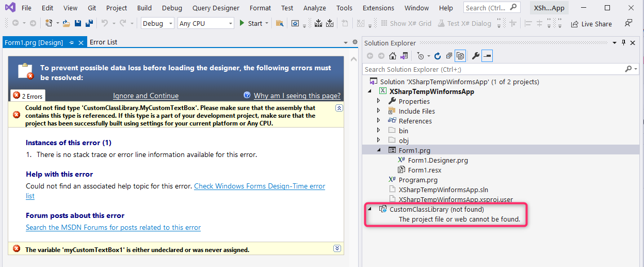644x267 pixels.
Task: Expand the References node
Action: coord(379,121)
